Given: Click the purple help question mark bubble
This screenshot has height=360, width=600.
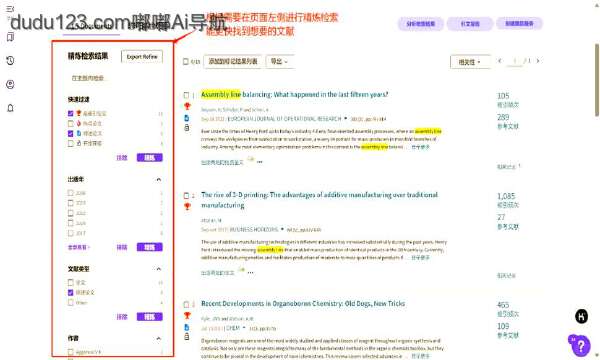Looking at the screenshot, I should click(x=580, y=346).
